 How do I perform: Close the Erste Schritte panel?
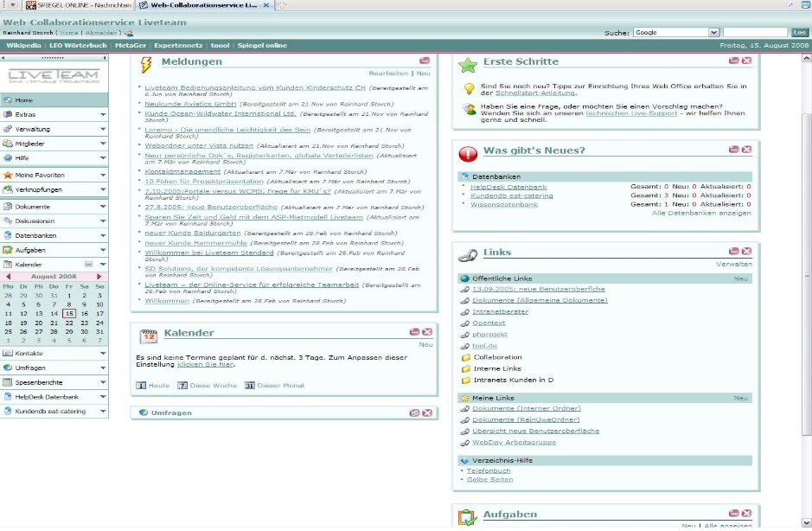(746, 61)
